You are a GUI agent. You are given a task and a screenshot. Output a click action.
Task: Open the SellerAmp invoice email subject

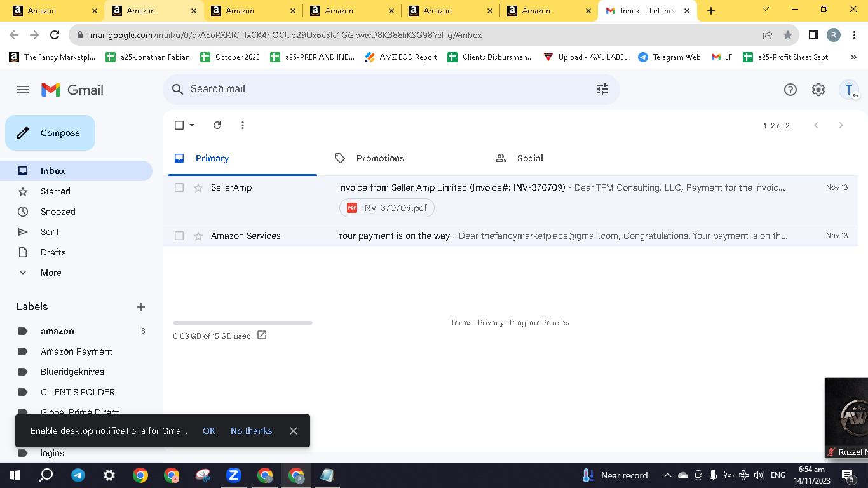pyautogui.click(x=452, y=187)
